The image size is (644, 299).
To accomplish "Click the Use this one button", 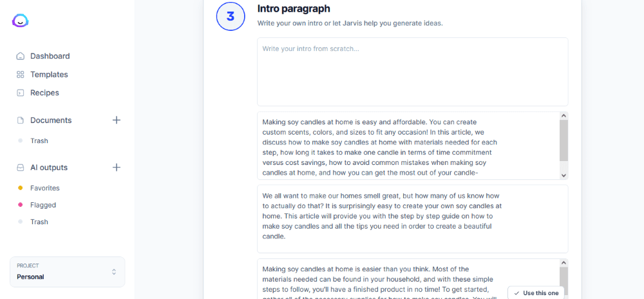I will (x=536, y=293).
